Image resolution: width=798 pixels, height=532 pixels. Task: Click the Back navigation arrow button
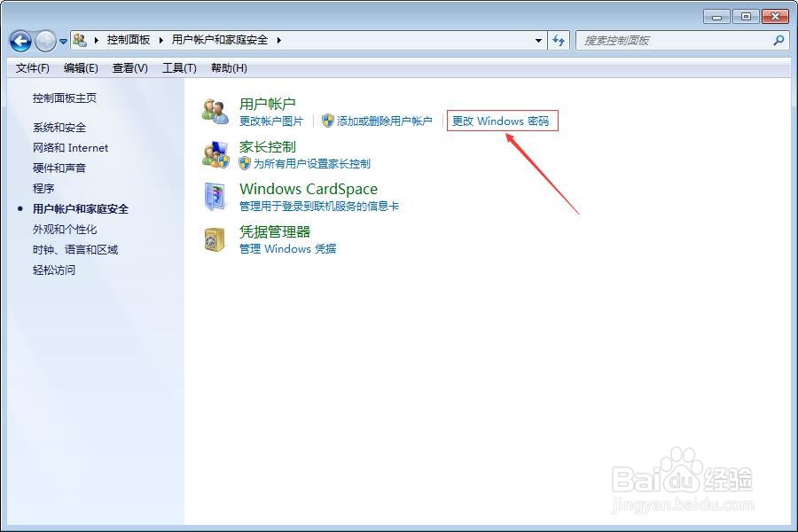(x=21, y=41)
